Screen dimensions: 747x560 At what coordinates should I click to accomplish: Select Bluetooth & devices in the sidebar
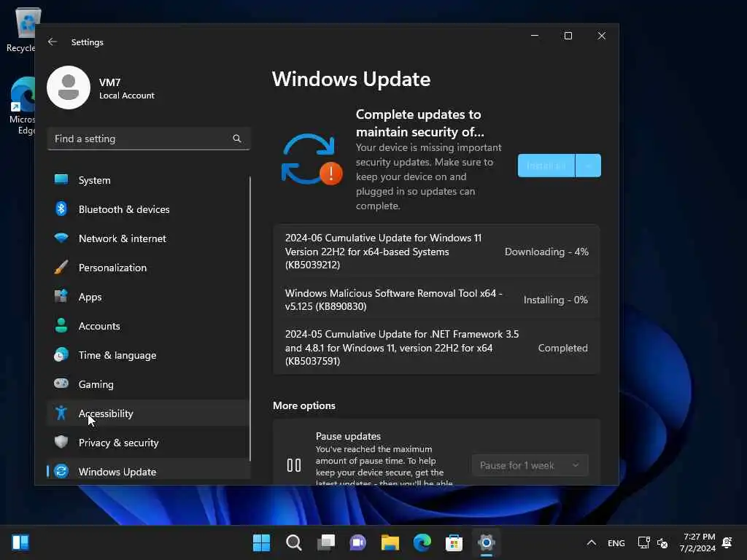point(149,209)
